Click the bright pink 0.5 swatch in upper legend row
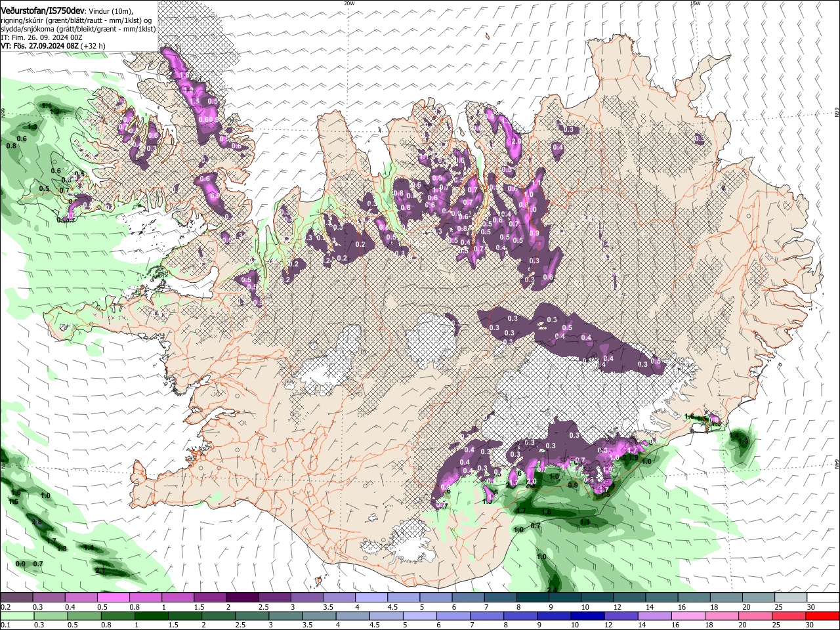The image size is (840, 630). click(114, 598)
